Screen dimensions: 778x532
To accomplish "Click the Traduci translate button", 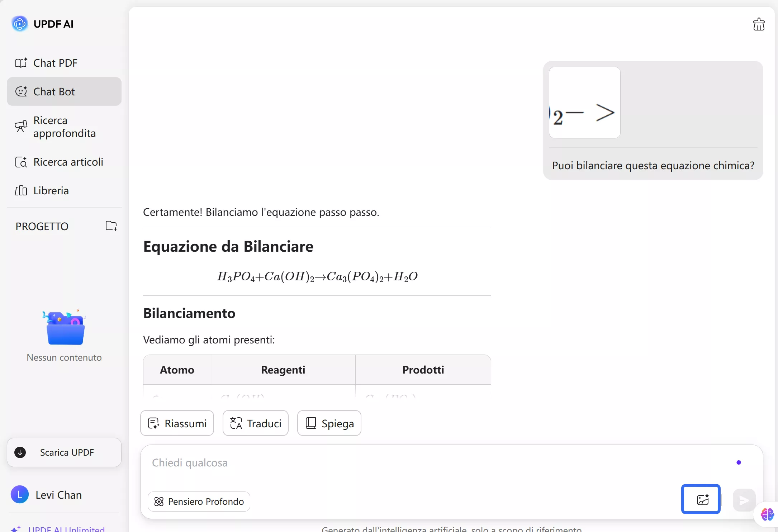I will tap(255, 423).
